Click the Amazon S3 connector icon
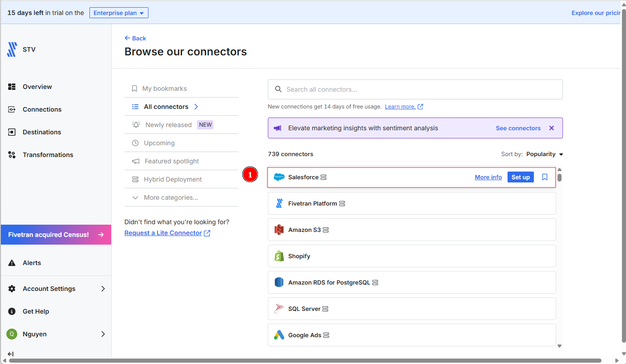This screenshot has width=626, height=364. pyautogui.click(x=279, y=230)
